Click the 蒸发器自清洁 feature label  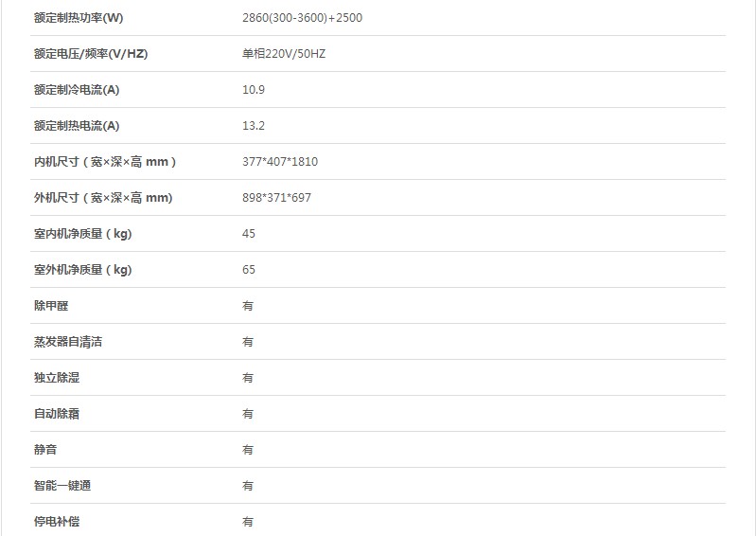click(x=68, y=342)
